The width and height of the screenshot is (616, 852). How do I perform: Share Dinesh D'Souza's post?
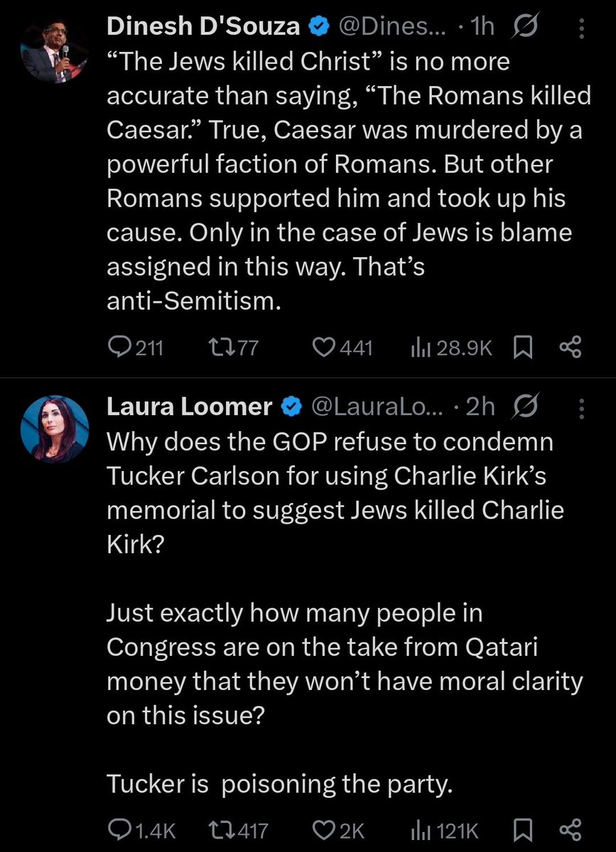point(571,347)
